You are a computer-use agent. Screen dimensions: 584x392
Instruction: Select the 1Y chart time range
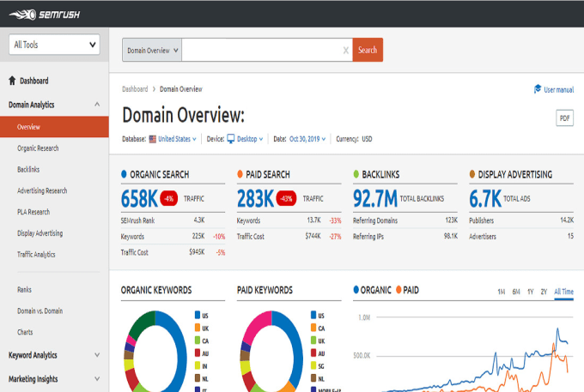(x=530, y=292)
